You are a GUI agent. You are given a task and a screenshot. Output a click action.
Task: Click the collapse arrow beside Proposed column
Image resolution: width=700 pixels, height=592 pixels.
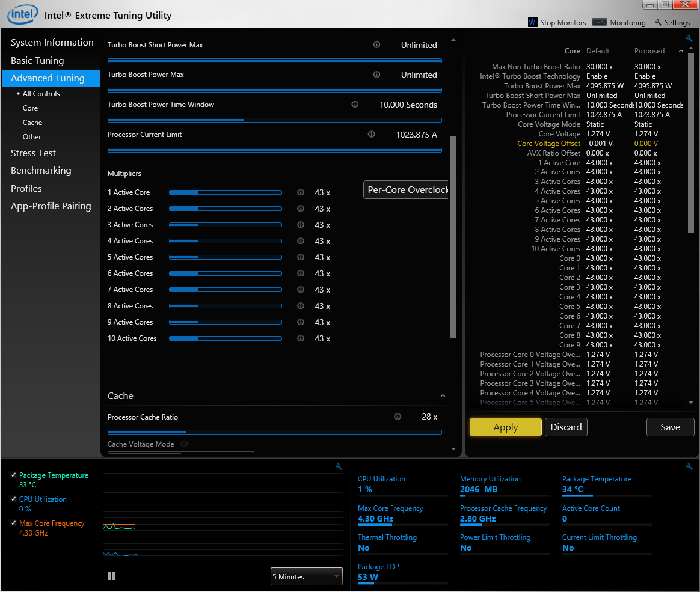681,51
